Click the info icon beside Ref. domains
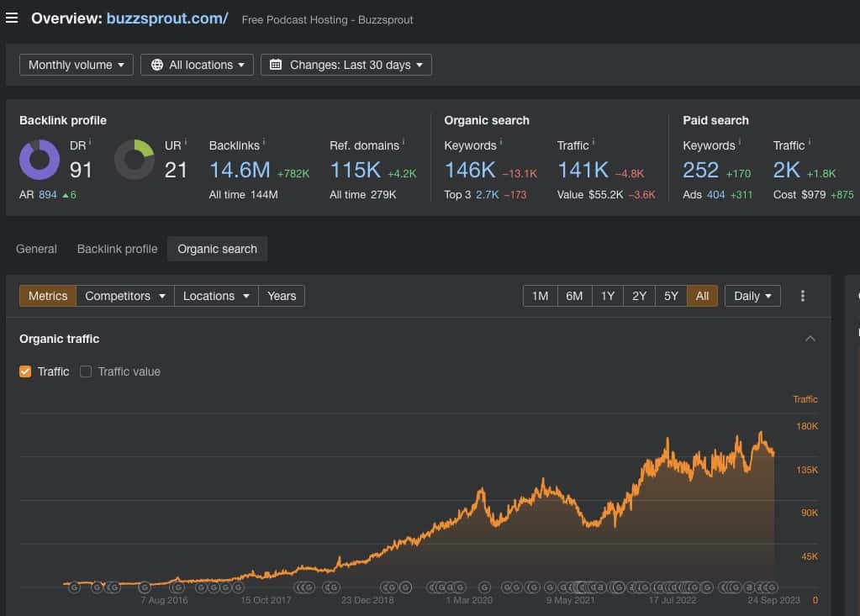This screenshot has width=860, height=616. (404, 144)
